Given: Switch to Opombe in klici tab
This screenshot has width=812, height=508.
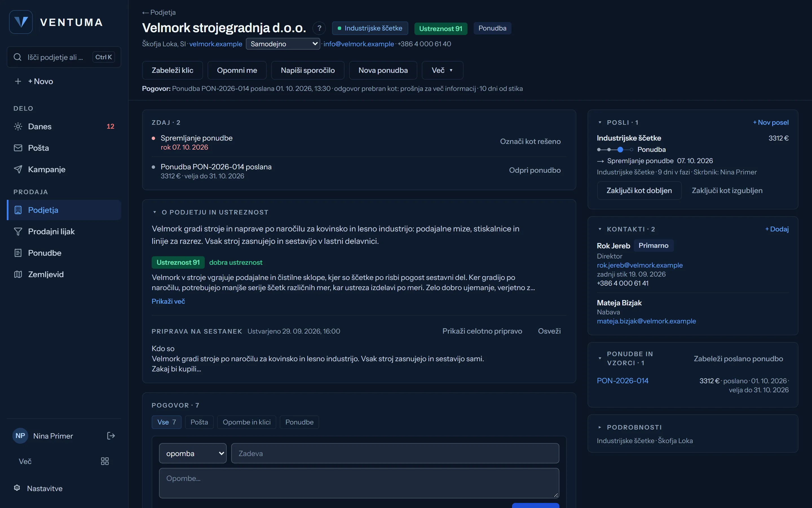Looking at the screenshot, I should point(247,422).
